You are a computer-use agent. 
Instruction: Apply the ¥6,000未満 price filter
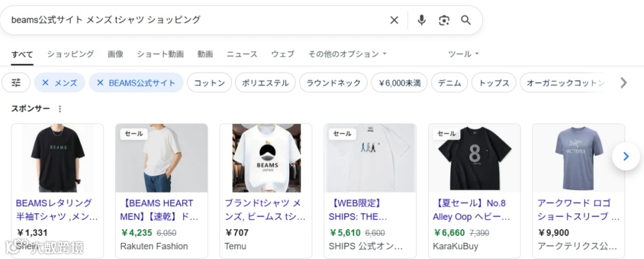[x=399, y=83]
